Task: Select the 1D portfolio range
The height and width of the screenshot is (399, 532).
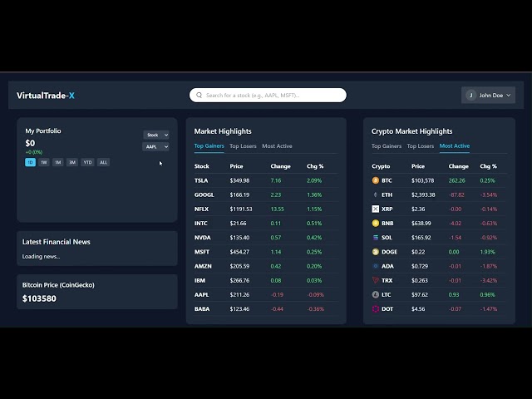Action: click(30, 162)
